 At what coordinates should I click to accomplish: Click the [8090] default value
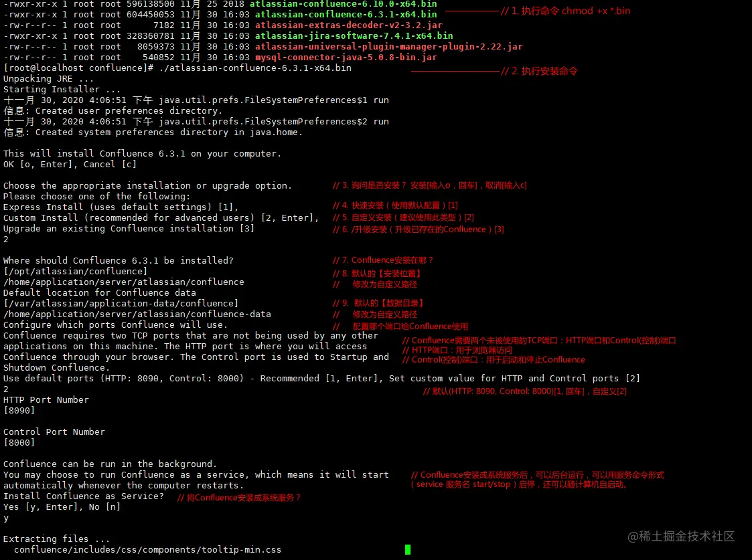point(19,411)
